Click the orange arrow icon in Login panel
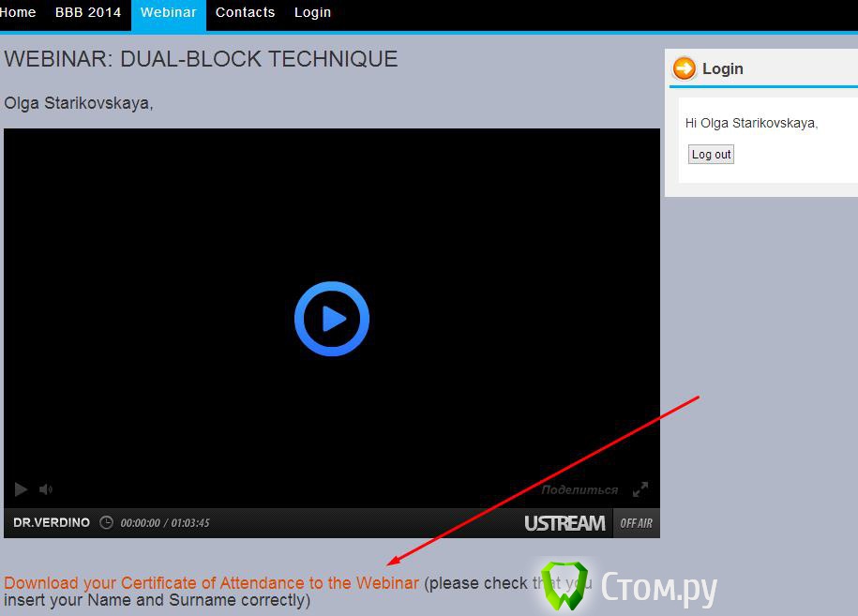Screen dimensions: 858x616 (685, 68)
